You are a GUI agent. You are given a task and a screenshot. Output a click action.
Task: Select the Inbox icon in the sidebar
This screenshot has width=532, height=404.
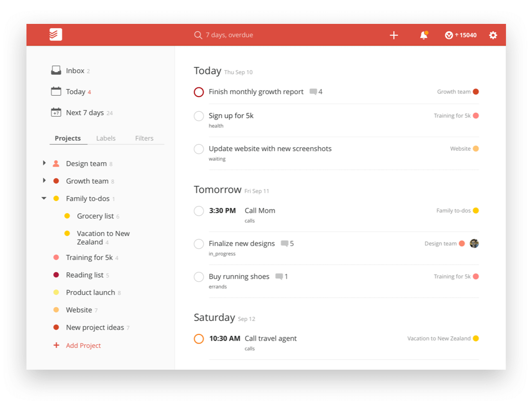pyautogui.click(x=56, y=69)
